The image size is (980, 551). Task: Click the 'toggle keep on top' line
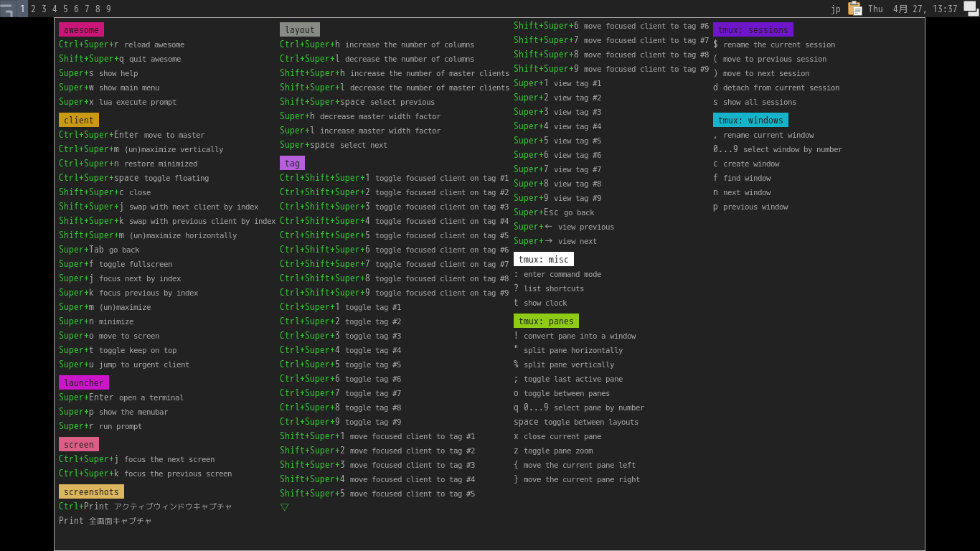coord(118,350)
